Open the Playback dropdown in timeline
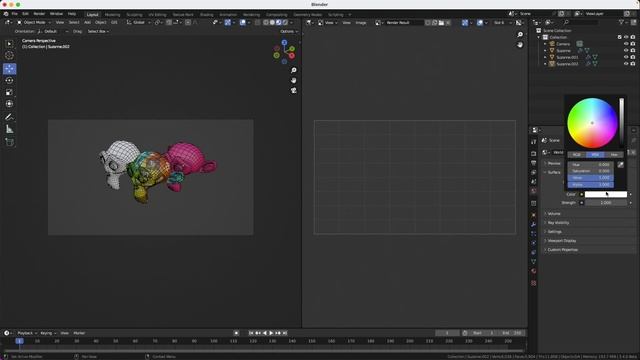The width and height of the screenshot is (640, 360). point(27,333)
